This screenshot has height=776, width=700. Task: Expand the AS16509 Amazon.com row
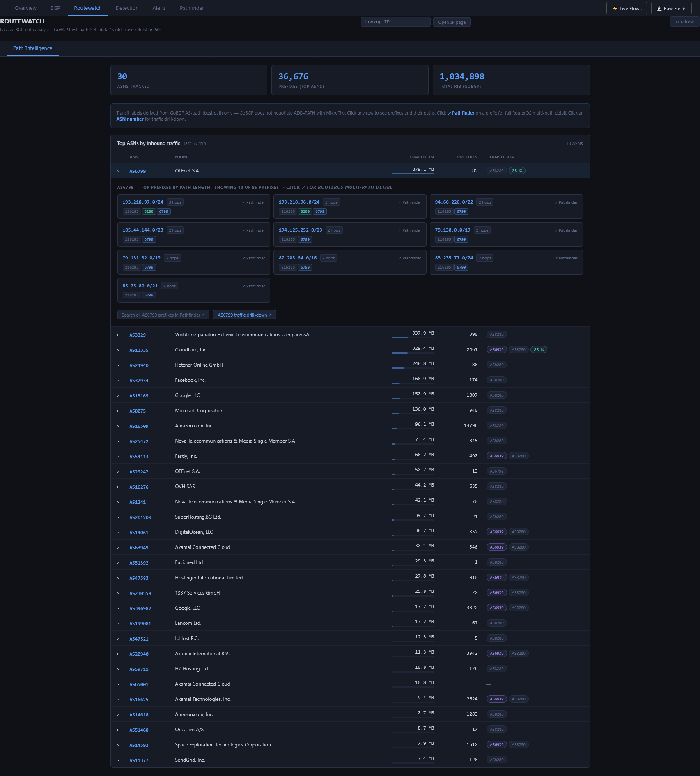tap(118, 426)
